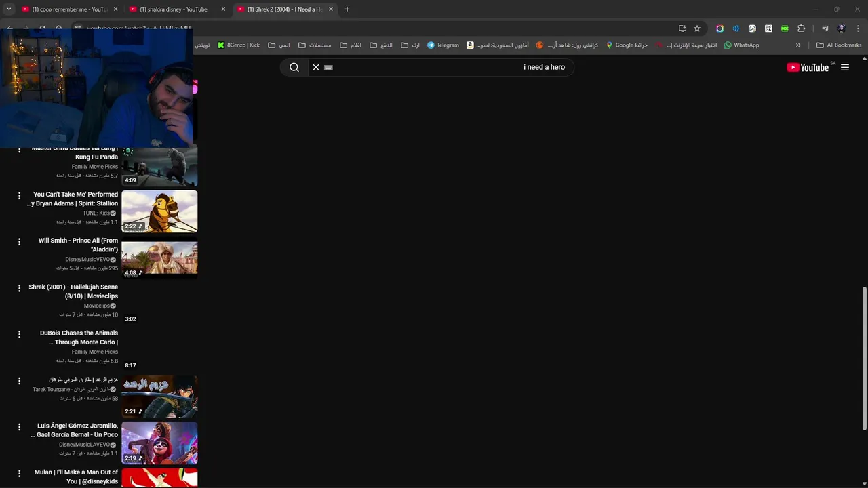
Task: Open the ارك bookmark folder
Action: click(x=410, y=45)
